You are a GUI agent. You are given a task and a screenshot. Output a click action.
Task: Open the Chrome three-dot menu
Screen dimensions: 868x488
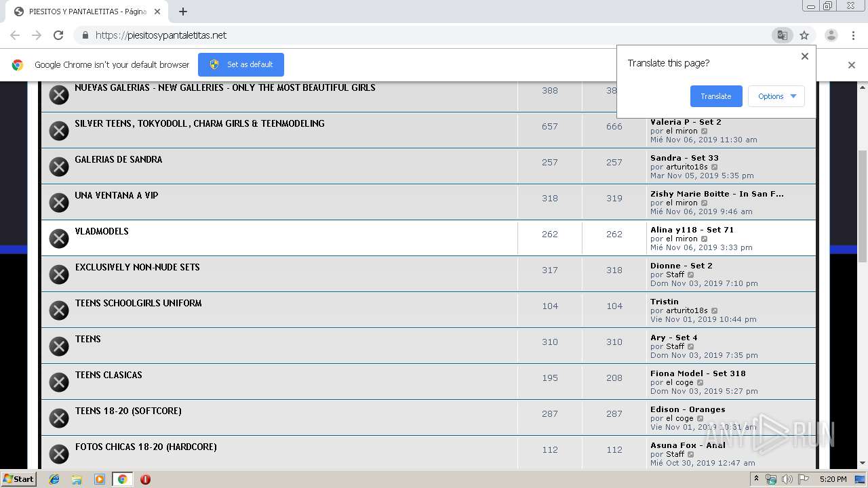(x=853, y=35)
